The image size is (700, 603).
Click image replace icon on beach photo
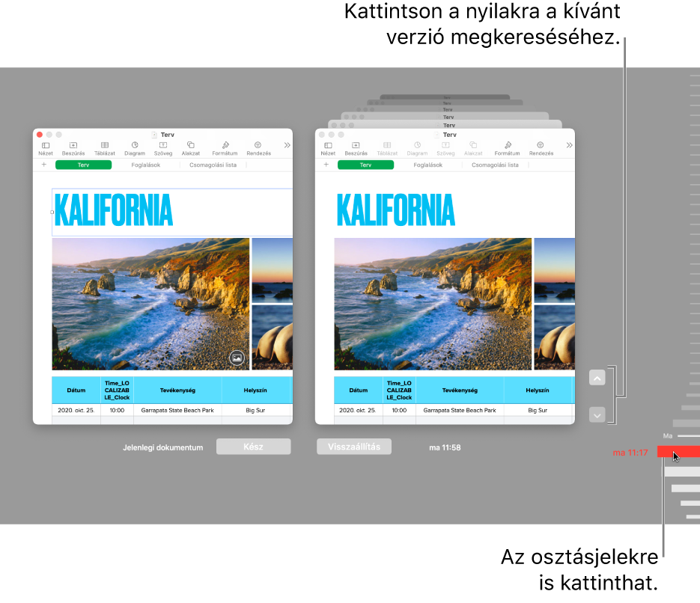point(237,358)
